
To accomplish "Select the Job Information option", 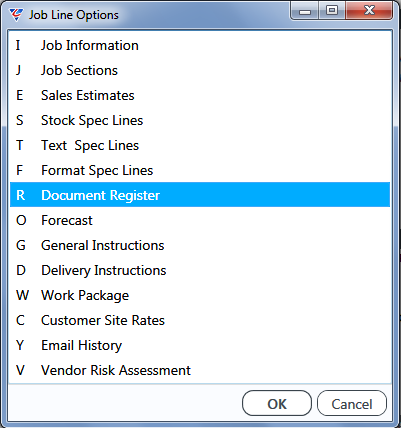I will [200, 45].
